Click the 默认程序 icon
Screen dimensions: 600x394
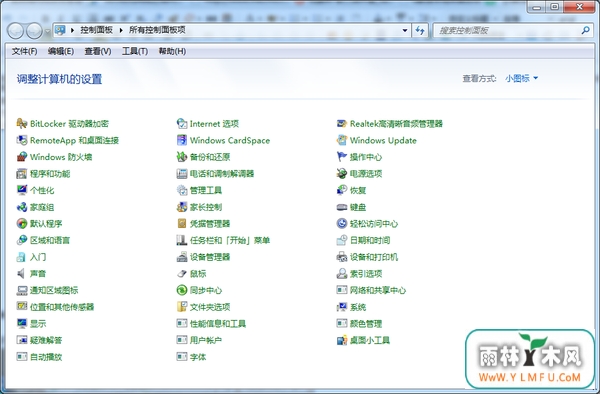click(x=22, y=223)
